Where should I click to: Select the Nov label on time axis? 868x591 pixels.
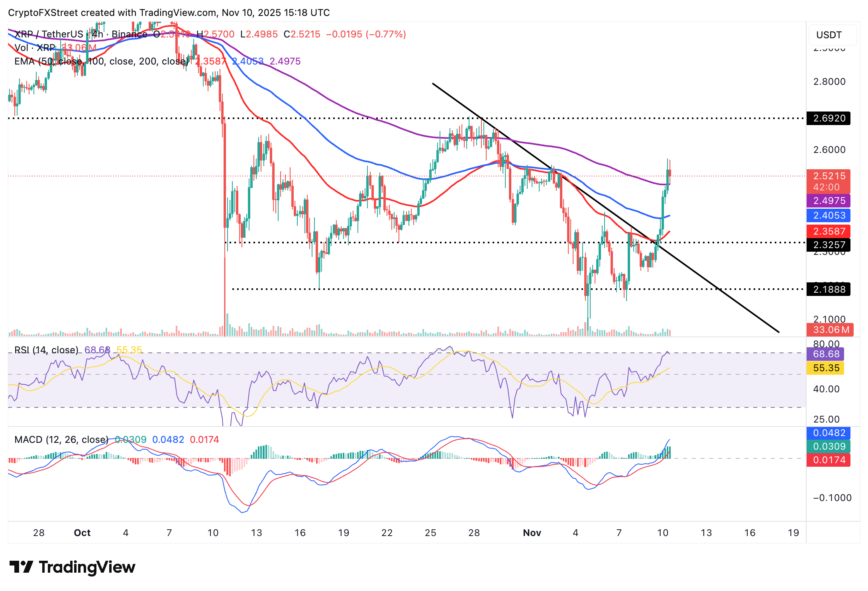532,533
